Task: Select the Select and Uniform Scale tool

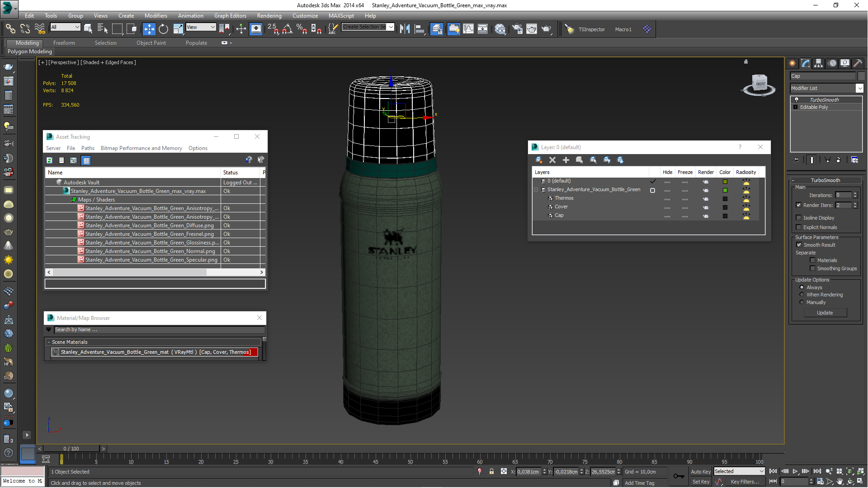Action: (178, 29)
